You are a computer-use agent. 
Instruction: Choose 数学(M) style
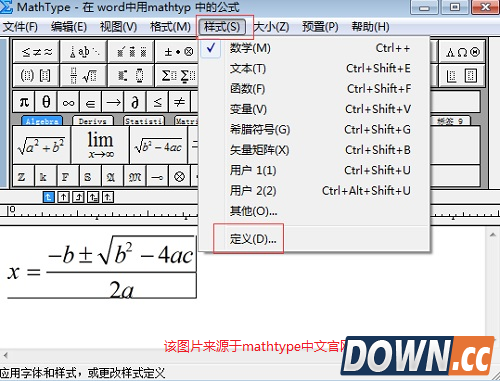click(314, 48)
